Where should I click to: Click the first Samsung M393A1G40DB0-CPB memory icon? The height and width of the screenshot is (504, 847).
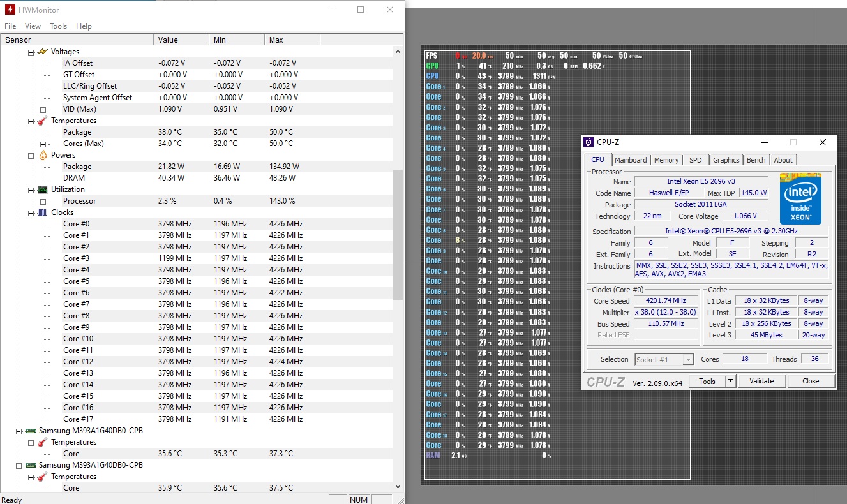[x=31, y=431]
